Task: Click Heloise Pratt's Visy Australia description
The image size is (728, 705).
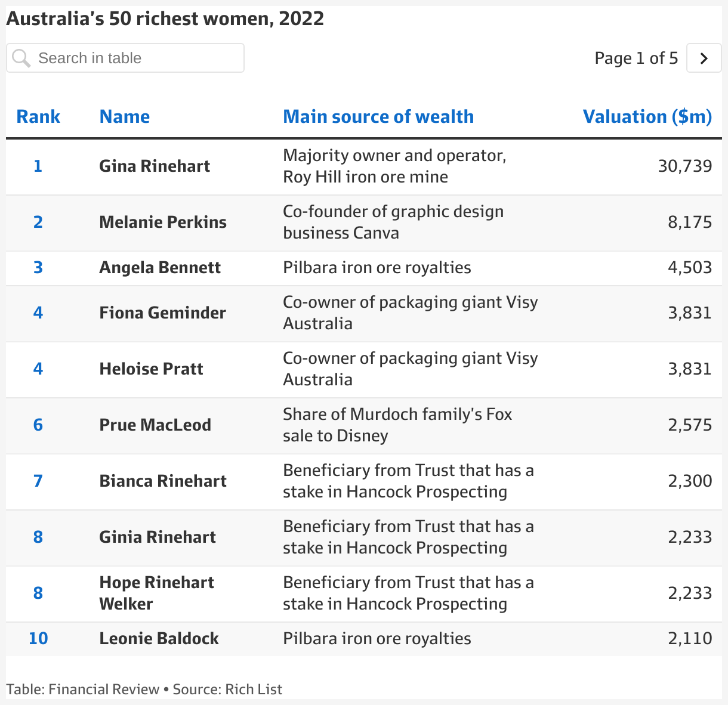Action: point(411,369)
